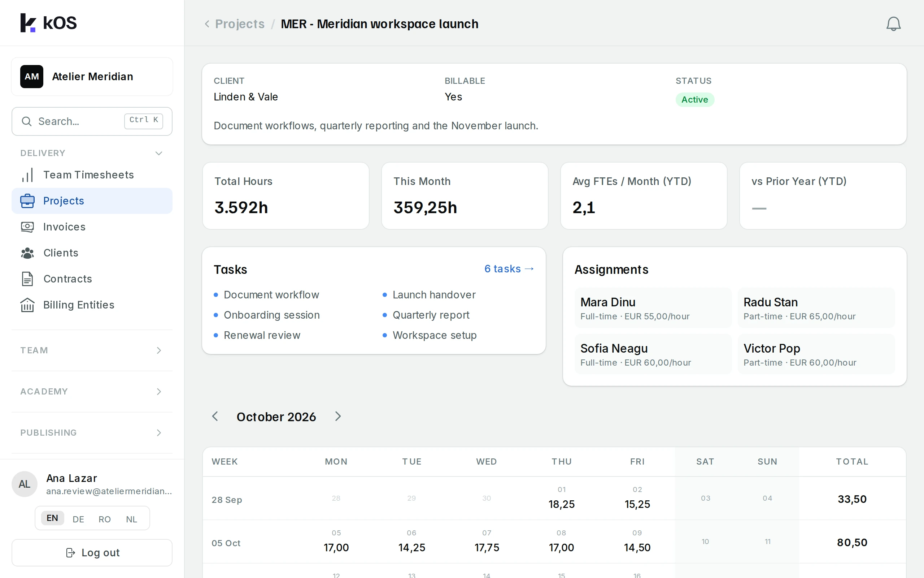Switch language to NL

point(131,519)
